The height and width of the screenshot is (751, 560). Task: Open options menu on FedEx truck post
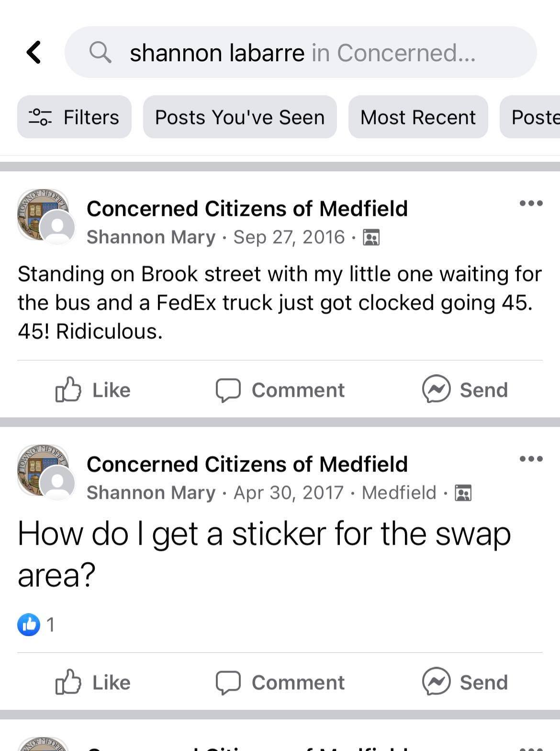[x=531, y=203]
